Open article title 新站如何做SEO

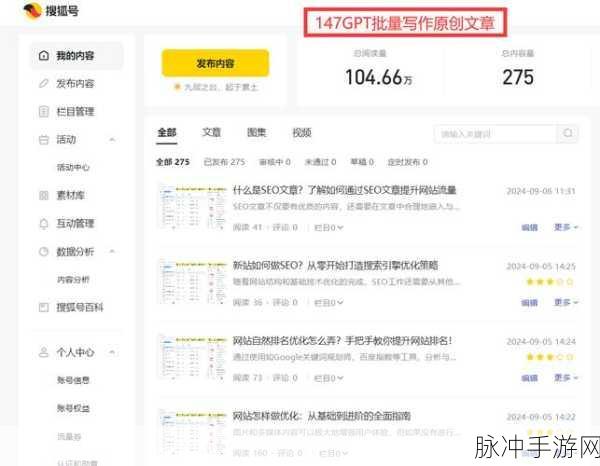coord(335,265)
